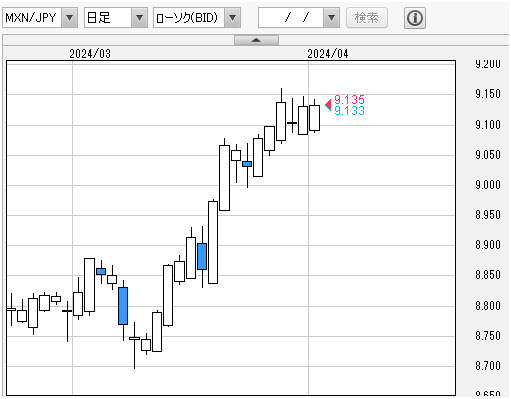Click the 8.750 price axis label
This screenshot has width=511, height=399.
[x=488, y=336]
